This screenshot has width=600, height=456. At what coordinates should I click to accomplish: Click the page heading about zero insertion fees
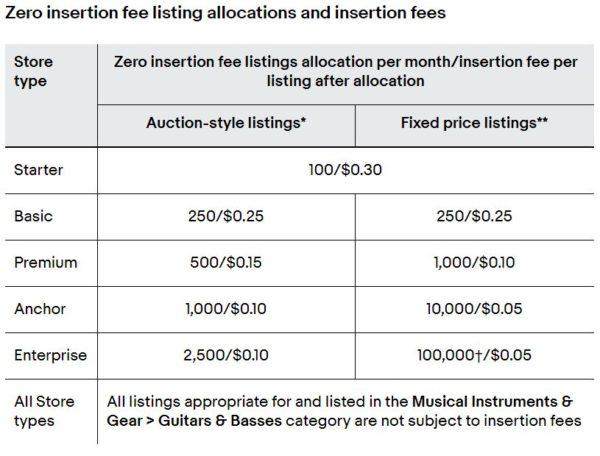pyautogui.click(x=225, y=13)
